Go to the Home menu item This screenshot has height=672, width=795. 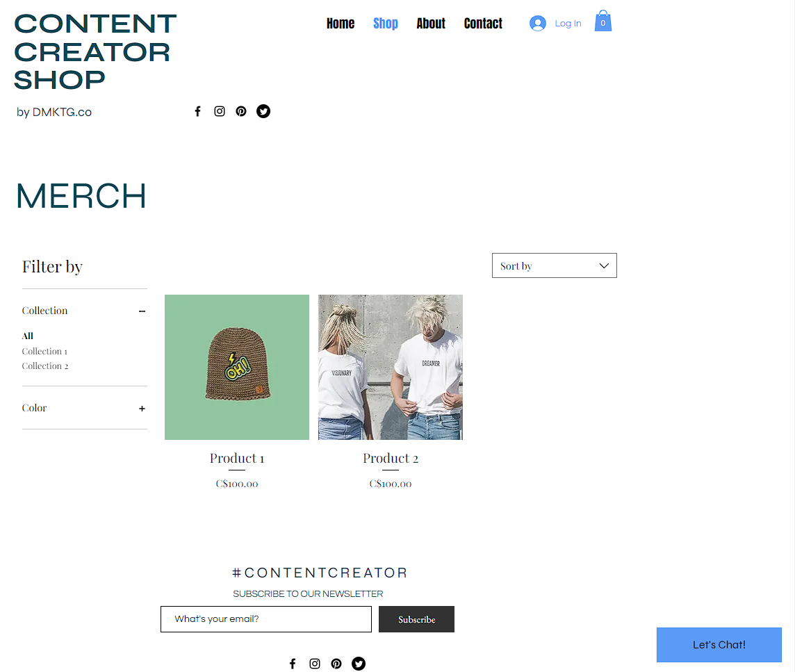[x=341, y=24]
